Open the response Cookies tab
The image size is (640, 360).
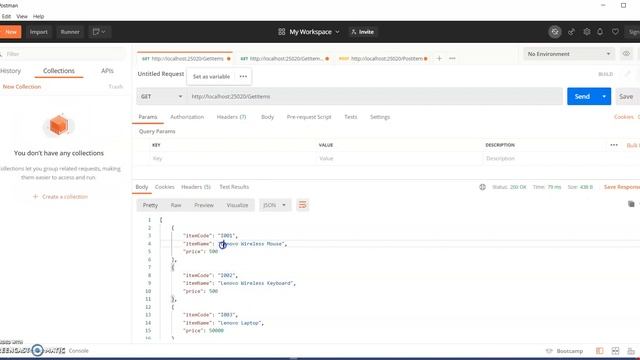click(164, 187)
